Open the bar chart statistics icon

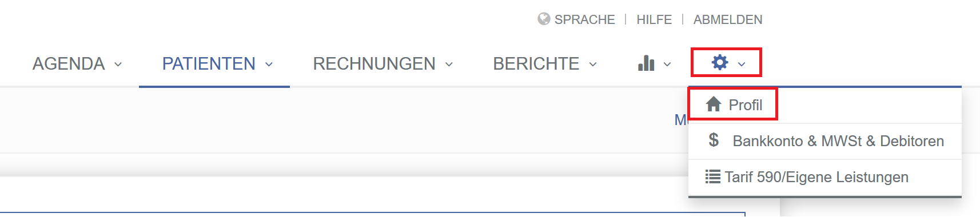646,63
